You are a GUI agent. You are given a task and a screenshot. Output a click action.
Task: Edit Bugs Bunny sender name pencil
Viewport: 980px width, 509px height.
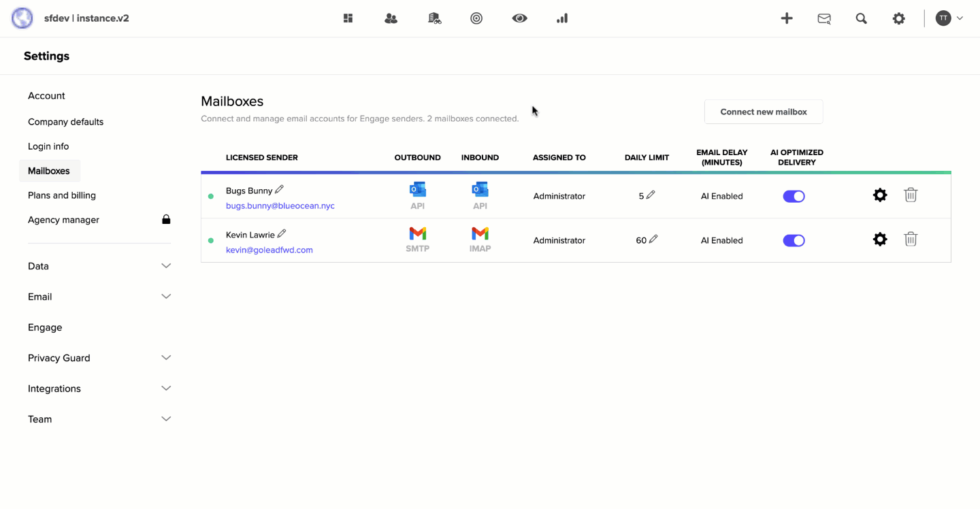tap(280, 189)
